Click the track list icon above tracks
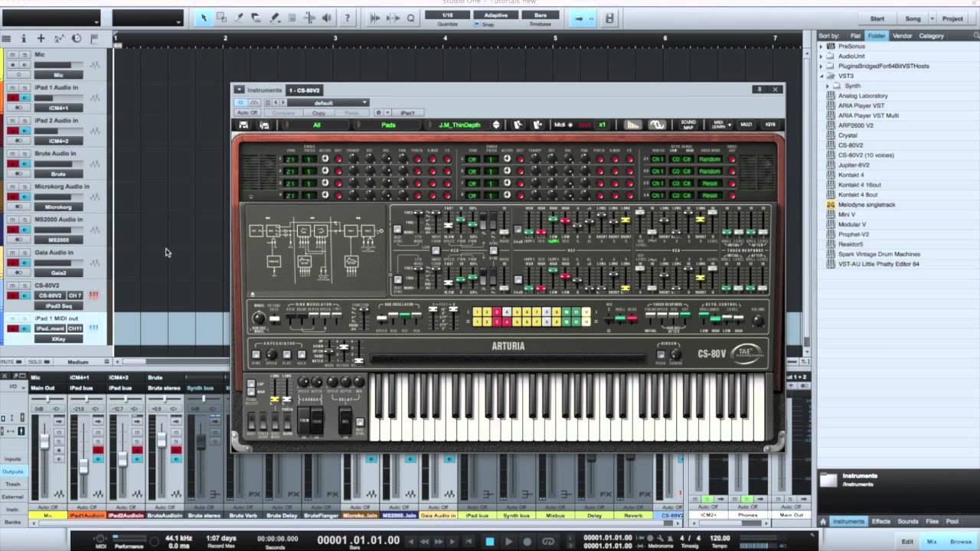 6,38
